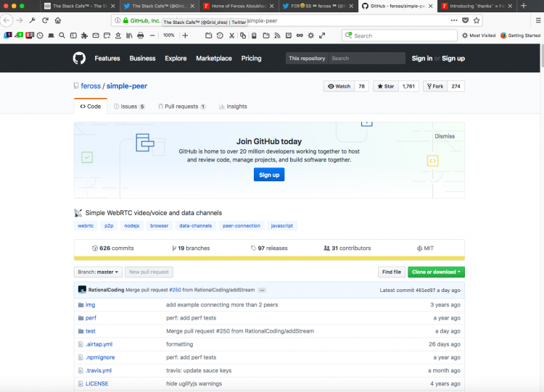Click the paste clipboard icon
The image size is (544, 392).
254,36
